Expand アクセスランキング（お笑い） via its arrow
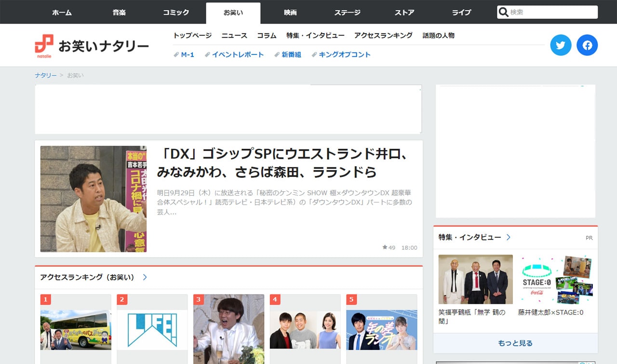 point(144,277)
